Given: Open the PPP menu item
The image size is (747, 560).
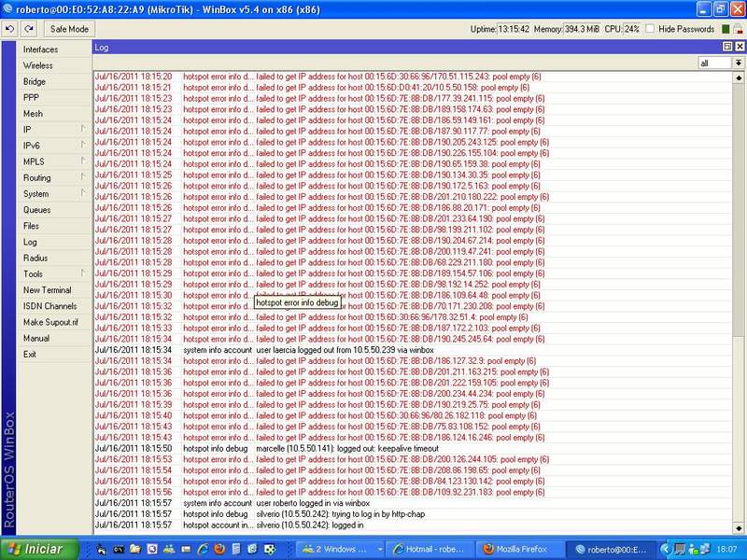Looking at the screenshot, I should coord(53,98).
